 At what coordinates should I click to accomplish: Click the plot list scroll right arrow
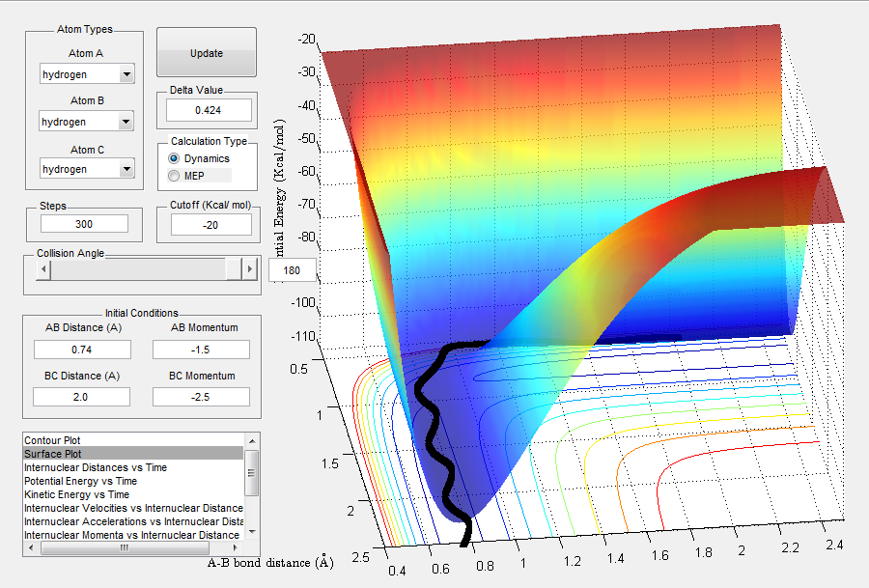point(237,547)
